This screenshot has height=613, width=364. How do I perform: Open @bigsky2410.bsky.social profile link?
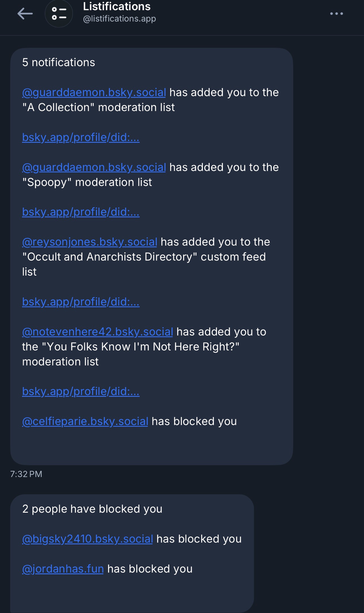pyautogui.click(x=88, y=539)
